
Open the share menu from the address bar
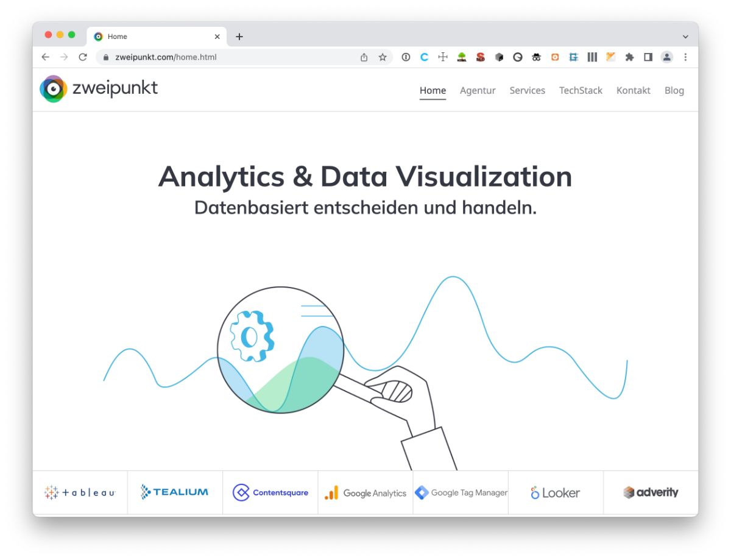pos(364,57)
